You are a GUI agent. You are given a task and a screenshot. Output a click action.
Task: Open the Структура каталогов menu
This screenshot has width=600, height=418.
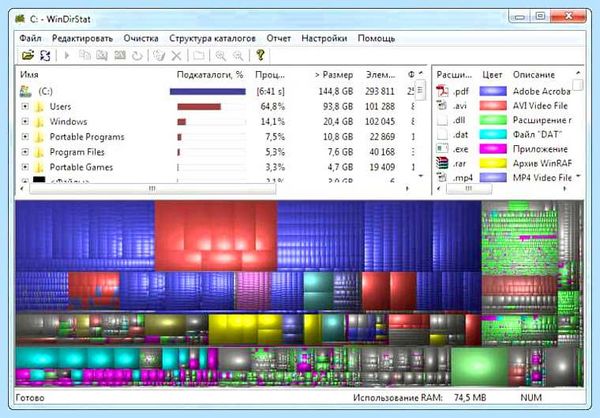(x=212, y=38)
